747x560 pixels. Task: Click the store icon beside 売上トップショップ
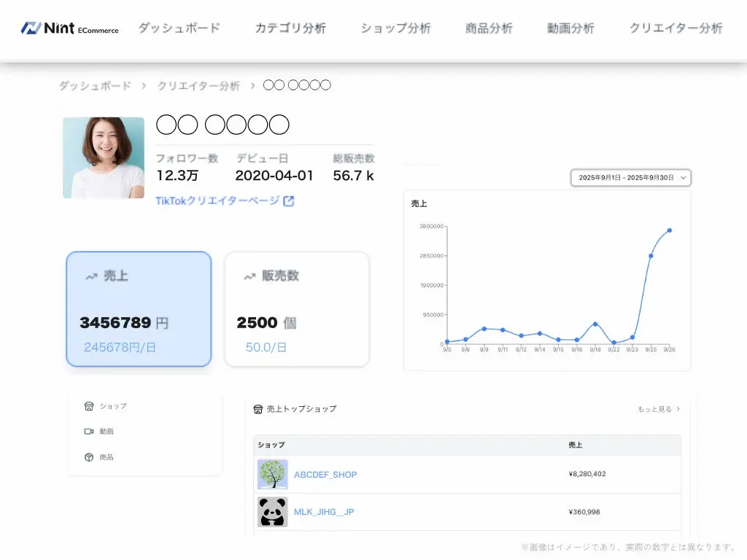coord(258,409)
